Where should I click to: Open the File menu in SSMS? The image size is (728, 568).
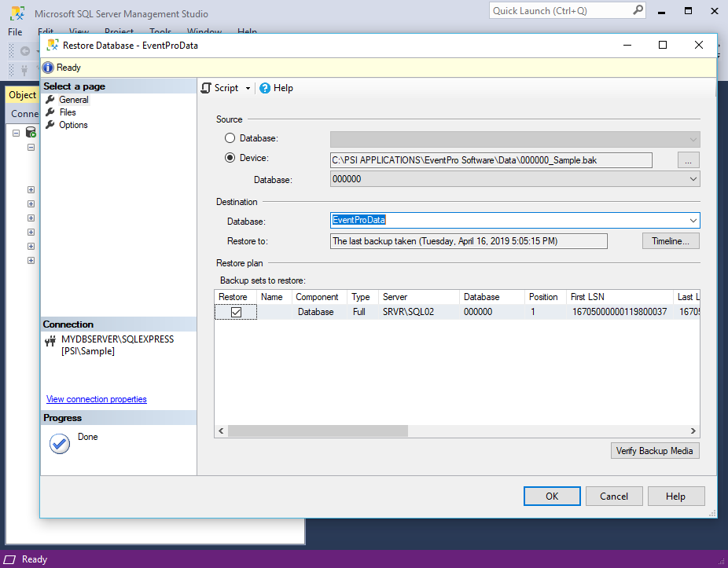[x=15, y=32]
